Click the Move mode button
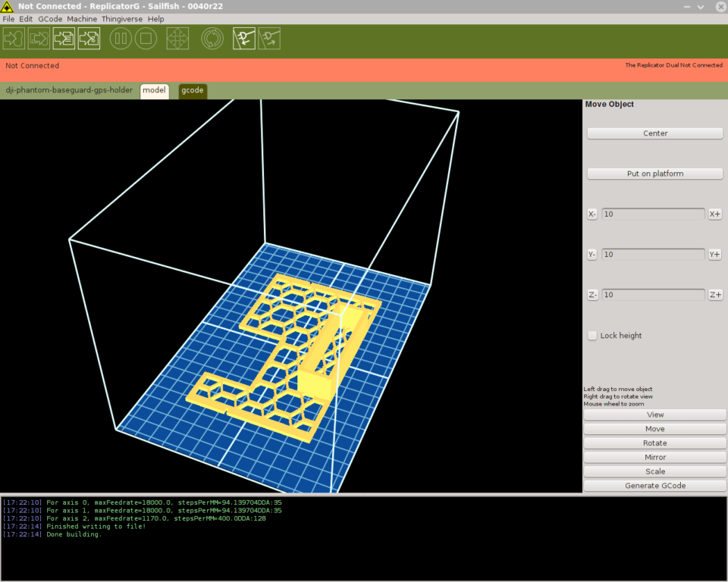728x582 pixels. [654, 429]
